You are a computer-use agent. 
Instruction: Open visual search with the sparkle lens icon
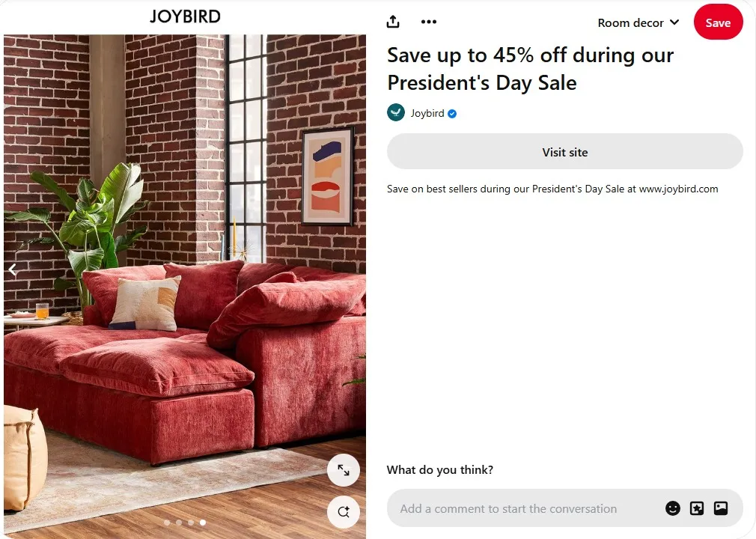coord(344,512)
